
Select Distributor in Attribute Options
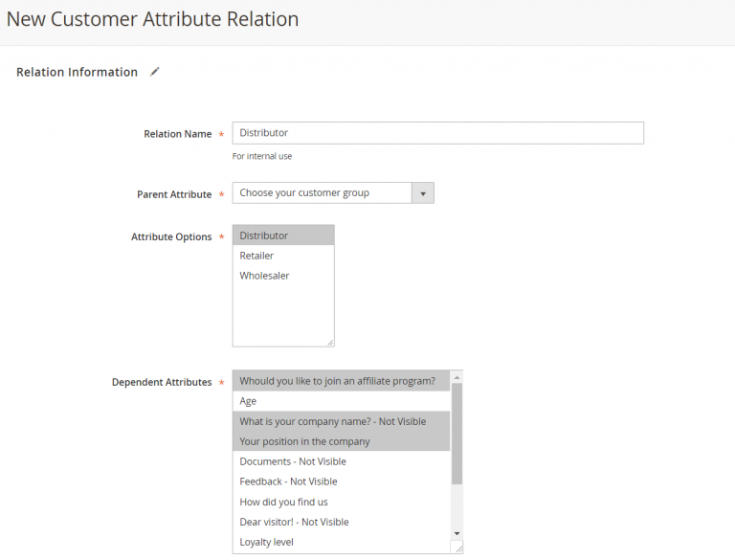coord(282,235)
